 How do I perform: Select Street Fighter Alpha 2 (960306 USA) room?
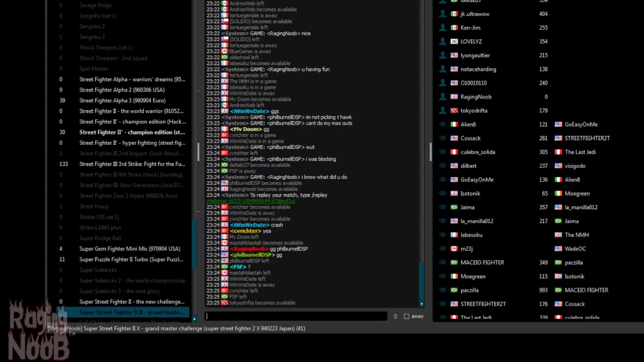click(122, 90)
